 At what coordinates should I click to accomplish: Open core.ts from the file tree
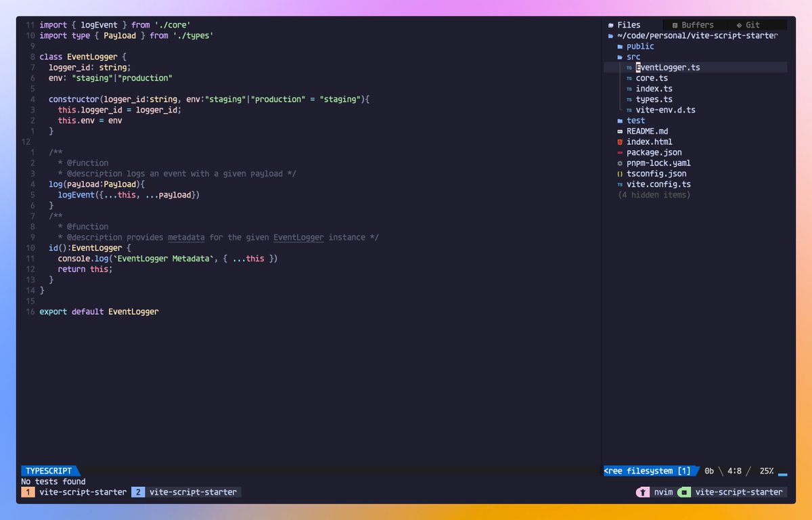coord(651,78)
